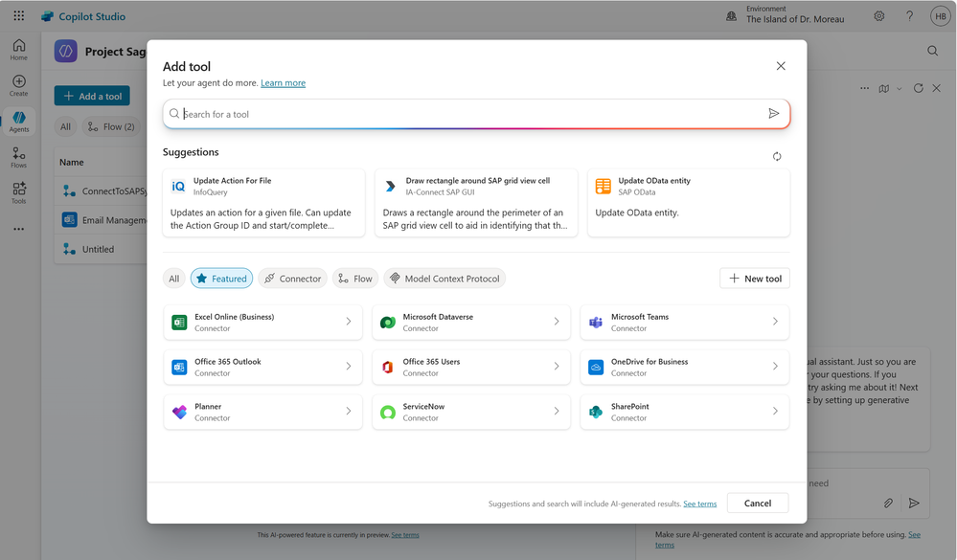Open Update Action For File suggestion
Viewport: 957px width, 560px height.
pyautogui.click(x=263, y=203)
